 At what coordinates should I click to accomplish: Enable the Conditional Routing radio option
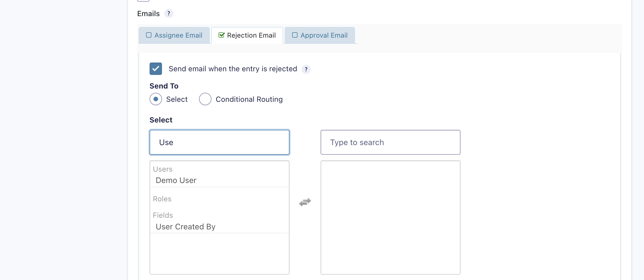pos(205,99)
